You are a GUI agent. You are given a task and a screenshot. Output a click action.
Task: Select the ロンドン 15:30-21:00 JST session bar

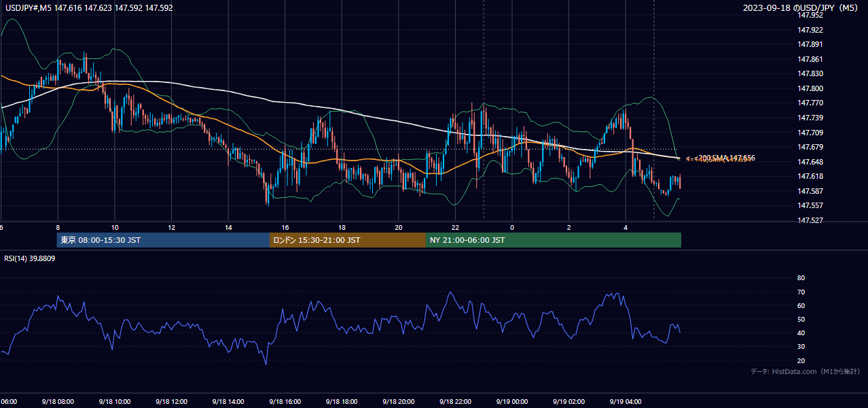pyautogui.click(x=348, y=240)
